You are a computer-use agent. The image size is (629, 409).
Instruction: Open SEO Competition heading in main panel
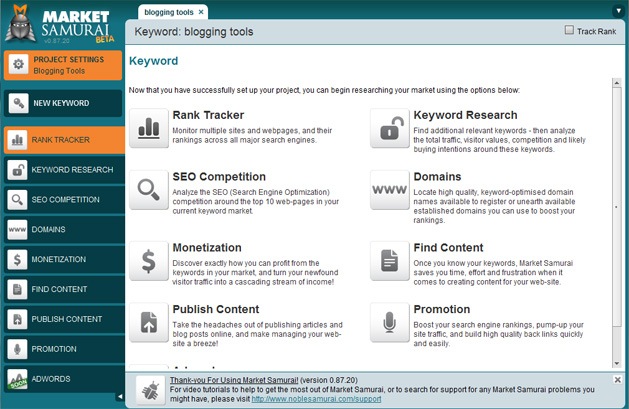pos(219,177)
